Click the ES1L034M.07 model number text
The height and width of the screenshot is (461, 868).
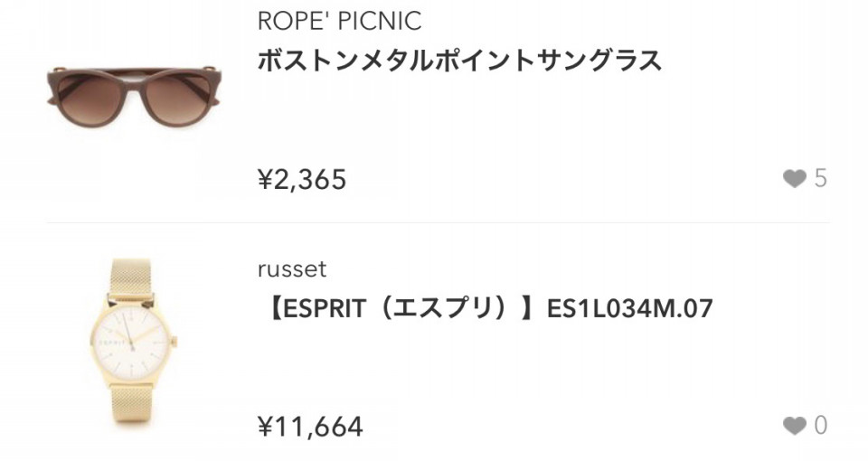[x=629, y=309]
